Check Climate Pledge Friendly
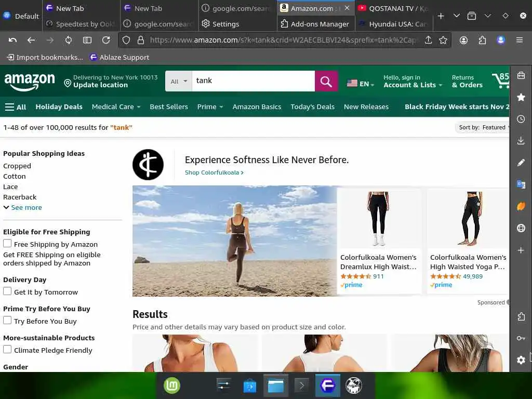The width and height of the screenshot is (532, 399). [7, 350]
